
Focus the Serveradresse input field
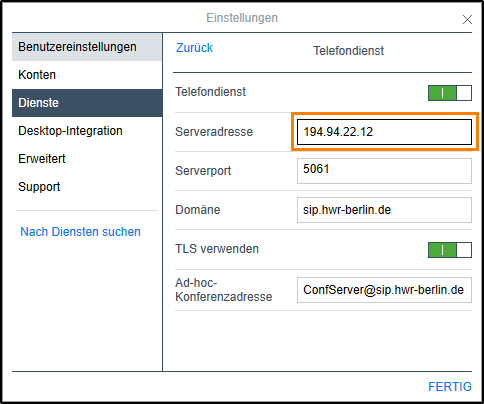click(x=384, y=132)
